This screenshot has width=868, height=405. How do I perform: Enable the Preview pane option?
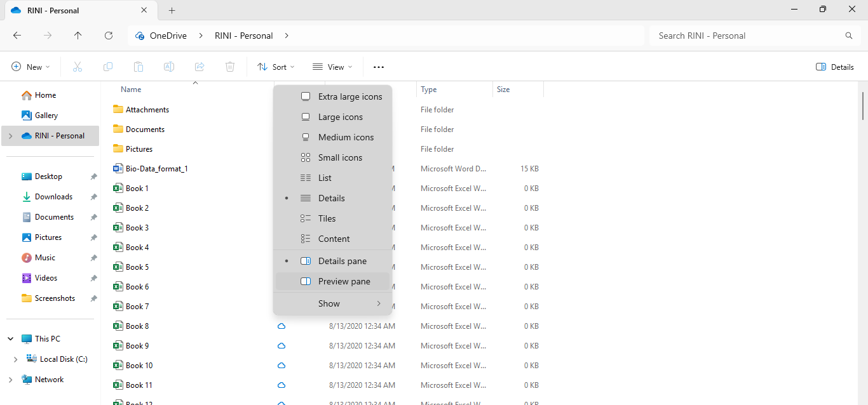pyautogui.click(x=344, y=281)
